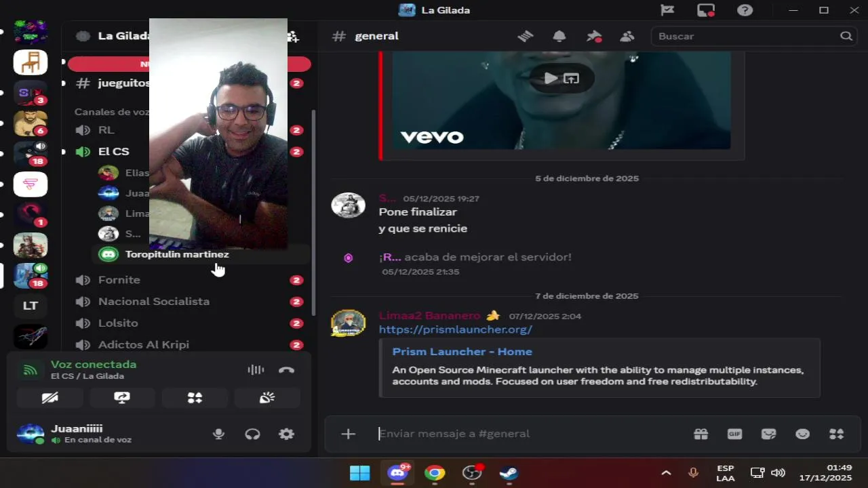Open the sticker picker
Image resolution: width=868 pixels, height=488 pixels.
point(768,434)
